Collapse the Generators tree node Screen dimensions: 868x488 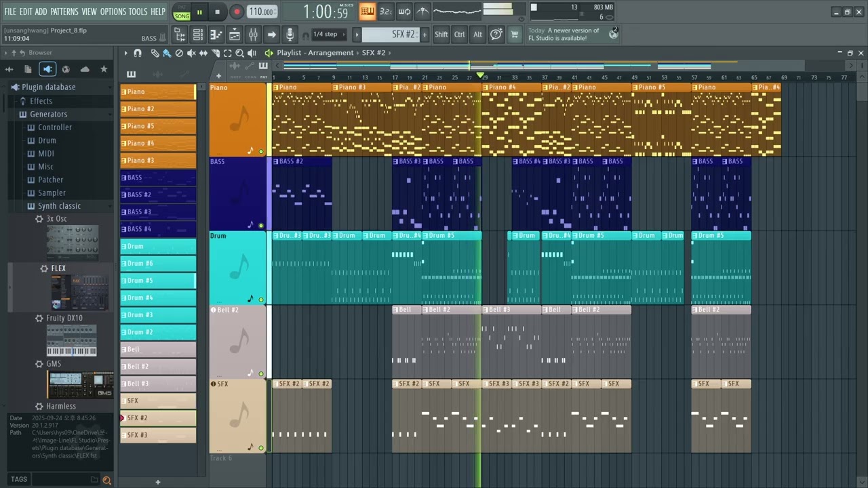click(x=48, y=114)
